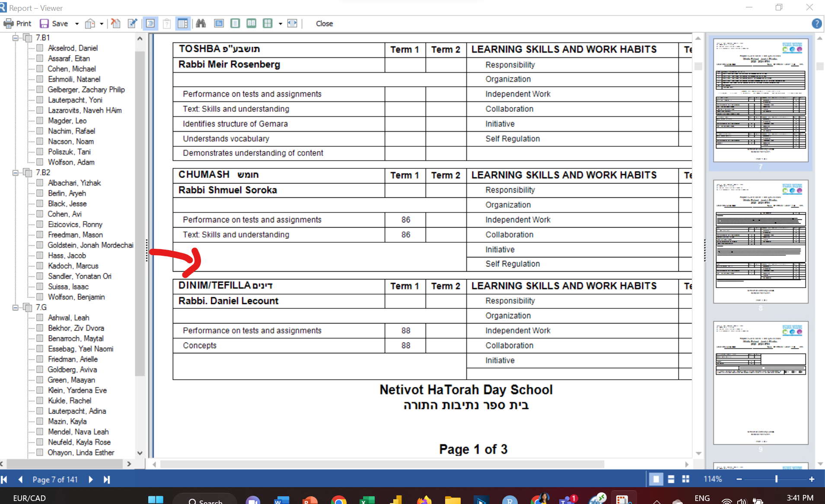The image size is (825, 504).
Task: Select the two pages view icon
Action: 252,23
